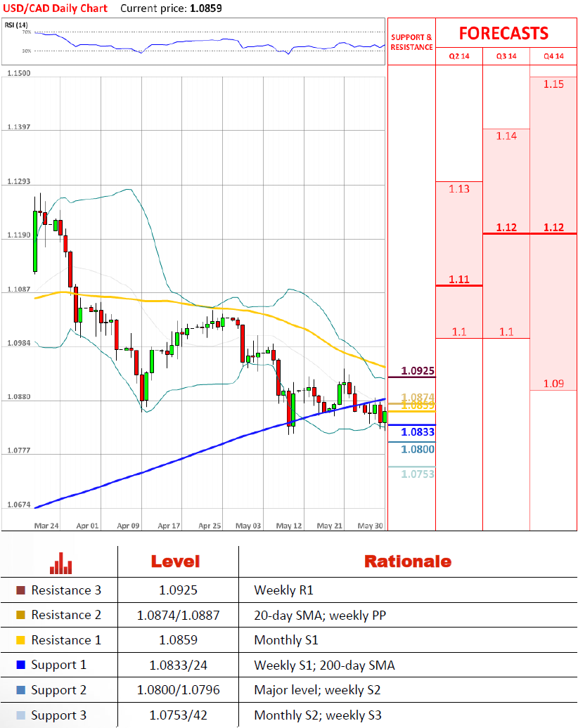Click the 1.1500 price axis label
This screenshot has width=578, height=728.
pos(18,73)
